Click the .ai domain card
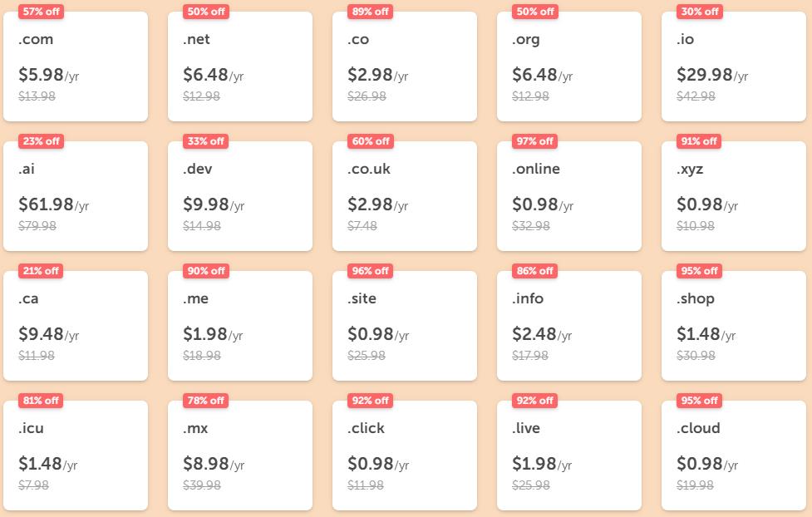The width and height of the screenshot is (812, 517). click(x=76, y=196)
